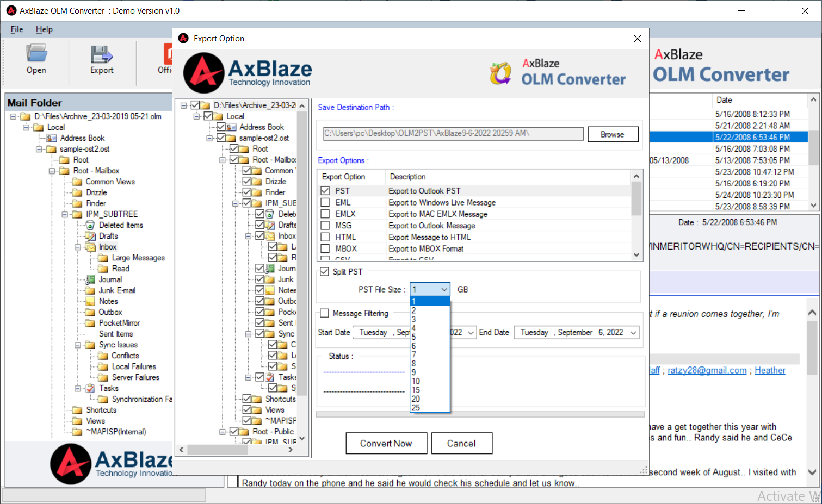Select Common Views folder icon in Mail Folder
This screenshot has height=504, width=822.
(77, 182)
